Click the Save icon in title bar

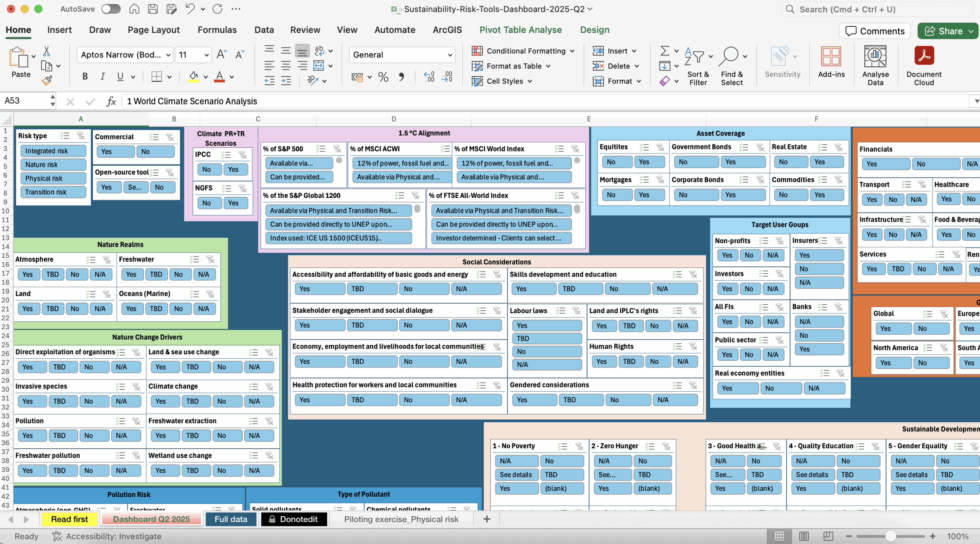pos(153,9)
